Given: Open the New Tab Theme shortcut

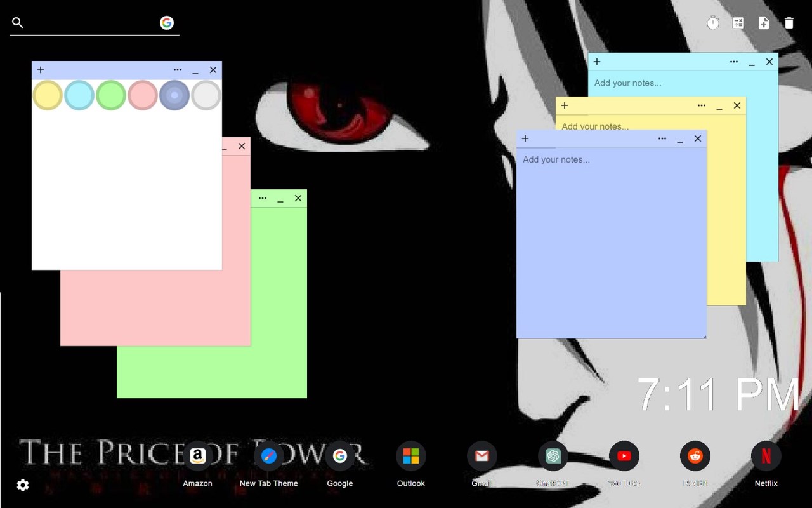Looking at the screenshot, I should point(269,456).
